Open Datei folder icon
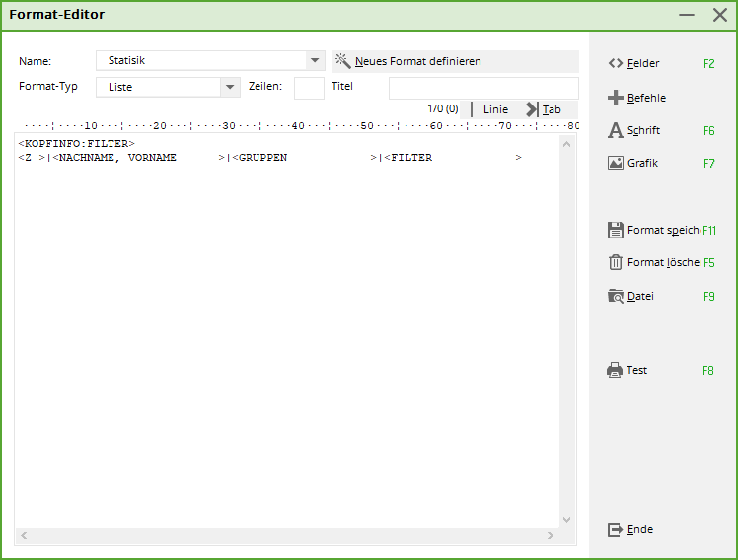738x560 pixels. [616, 296]
